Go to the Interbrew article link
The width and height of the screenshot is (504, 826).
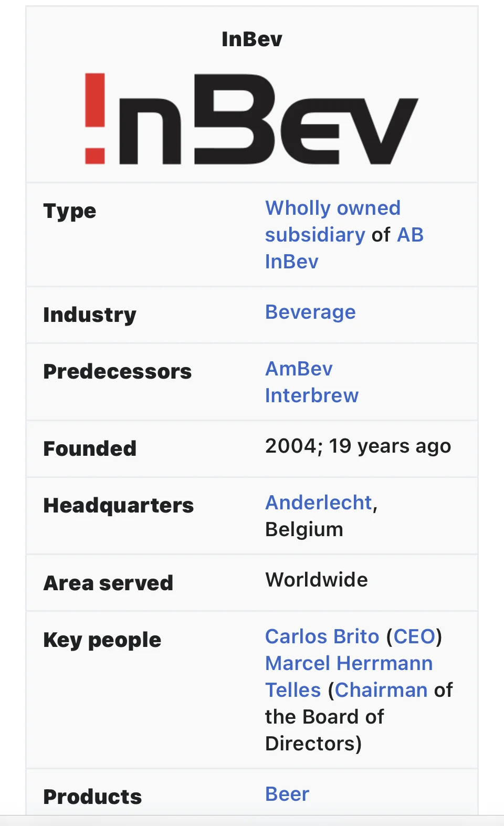click(311, 395)
